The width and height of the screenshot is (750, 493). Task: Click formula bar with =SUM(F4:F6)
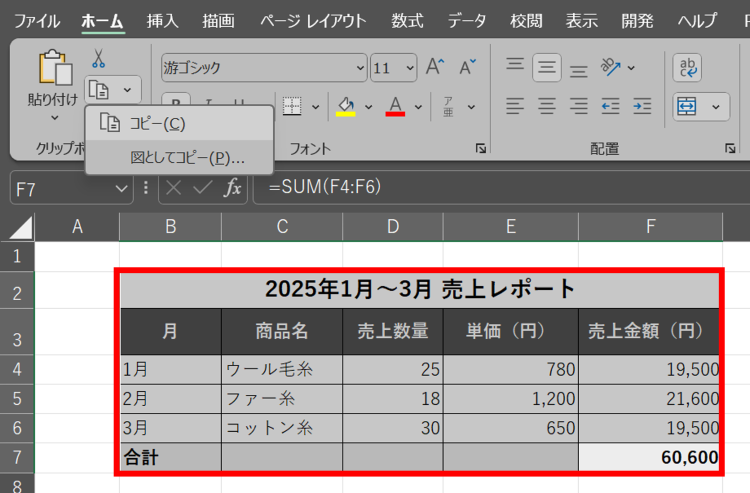coord(501,187)
